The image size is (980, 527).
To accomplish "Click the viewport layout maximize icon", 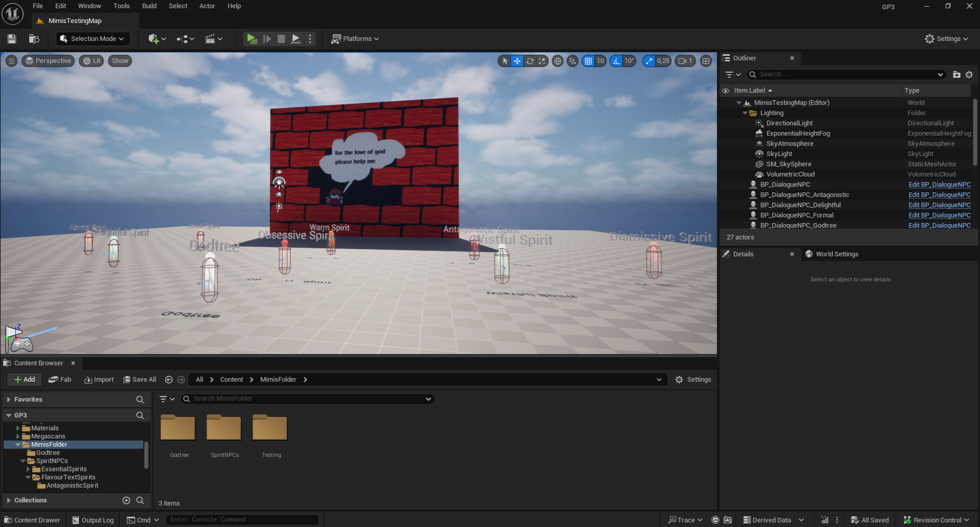I will click(706, 61).
